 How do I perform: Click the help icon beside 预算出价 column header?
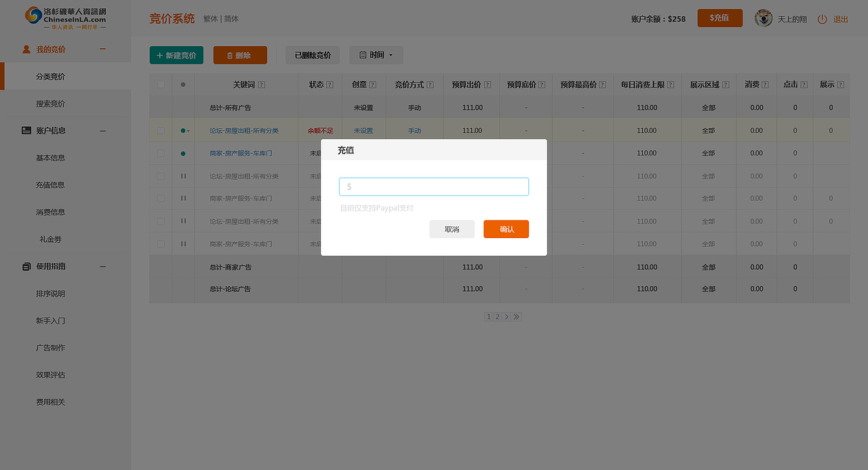click(x=488, y=84)
